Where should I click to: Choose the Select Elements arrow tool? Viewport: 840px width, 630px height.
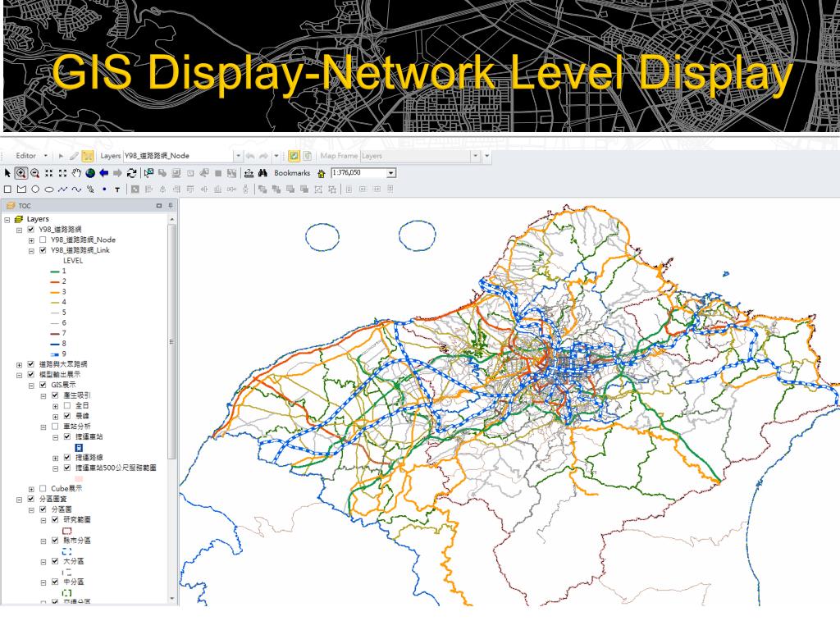[x=8, y=173]
